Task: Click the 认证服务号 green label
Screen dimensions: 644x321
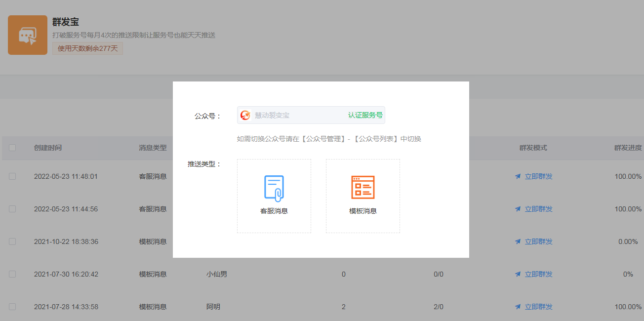Action: (x=365, y=115)
